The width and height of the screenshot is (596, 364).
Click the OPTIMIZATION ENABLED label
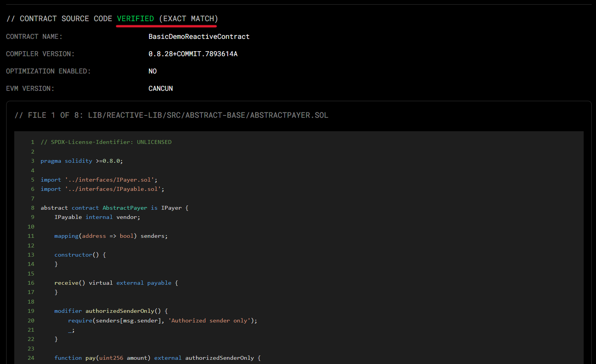[48, 71]
